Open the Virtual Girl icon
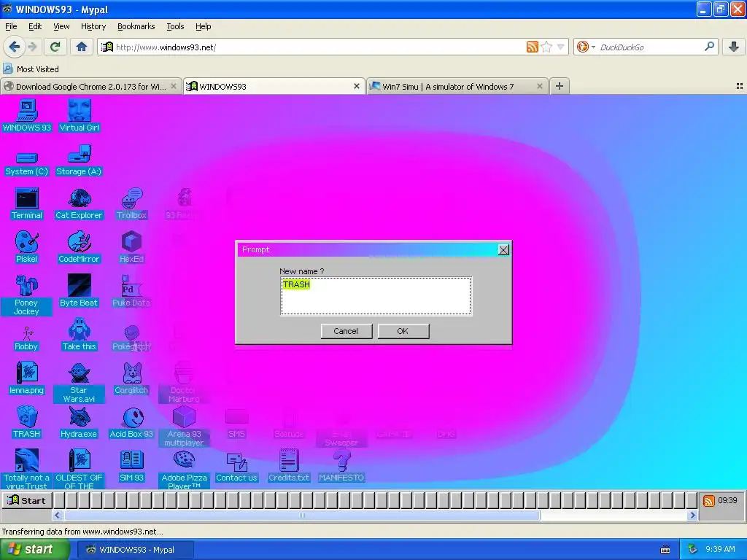Screen dimensions: 747x560 79,115
